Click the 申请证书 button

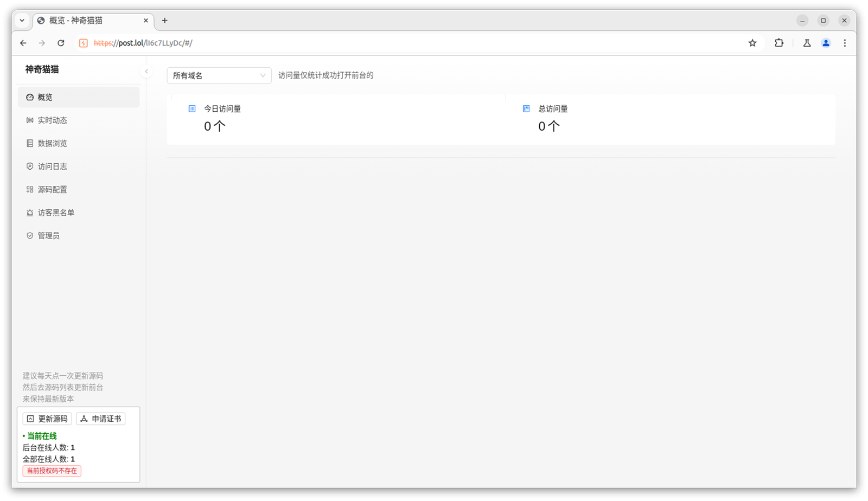click(x=101, y=419)
